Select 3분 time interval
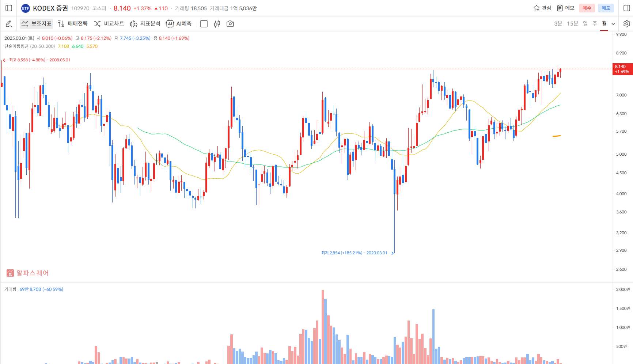 pyautogui.click(x=558, y=24)
